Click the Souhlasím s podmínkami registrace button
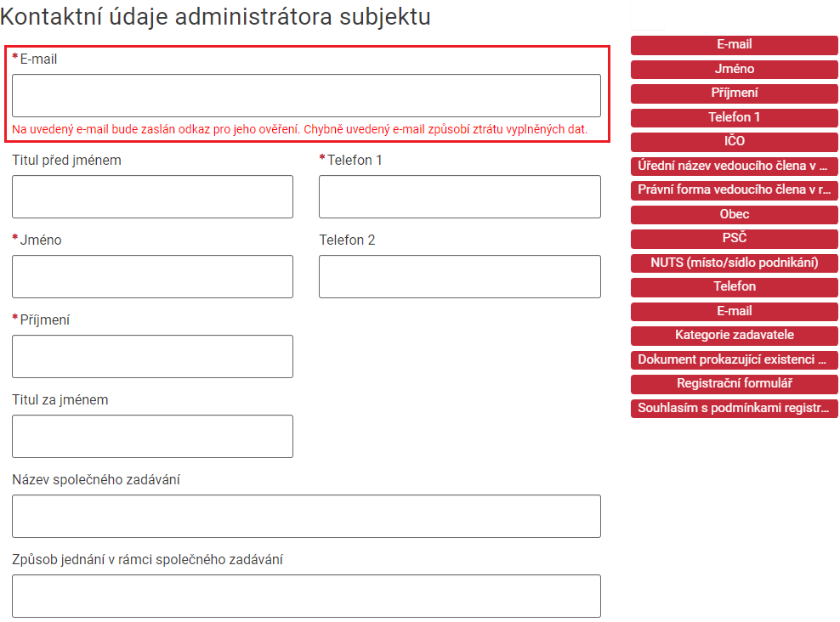 tap(734, 409)
